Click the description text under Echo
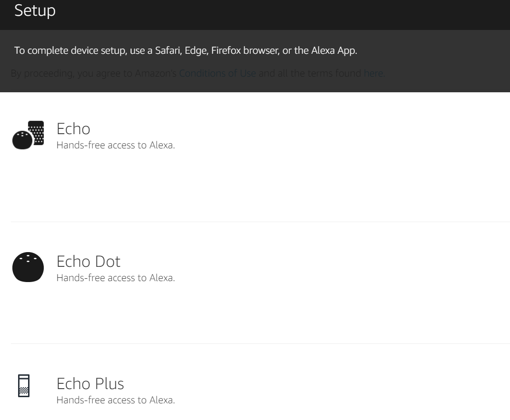Image resolution: width=510 pixels, height=420 pixels. pos(116,145)
